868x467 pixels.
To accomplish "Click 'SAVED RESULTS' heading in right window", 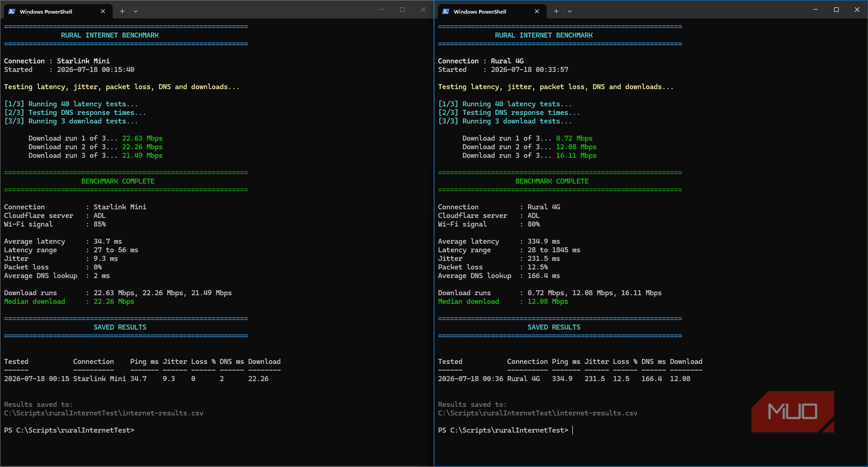I will [554, 327].
